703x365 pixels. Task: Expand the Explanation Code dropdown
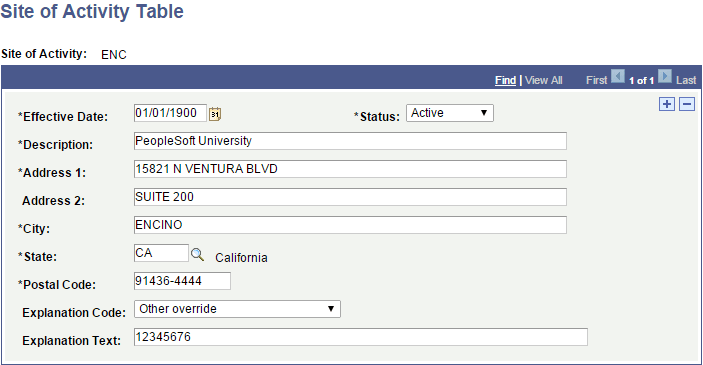pyautogui.click(x=237, y=309)
